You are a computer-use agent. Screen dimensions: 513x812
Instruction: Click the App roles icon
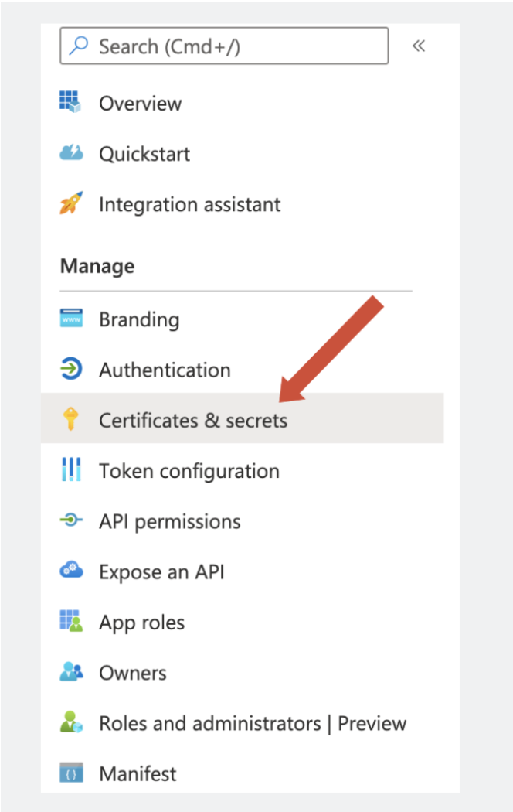tap(71, 620)
